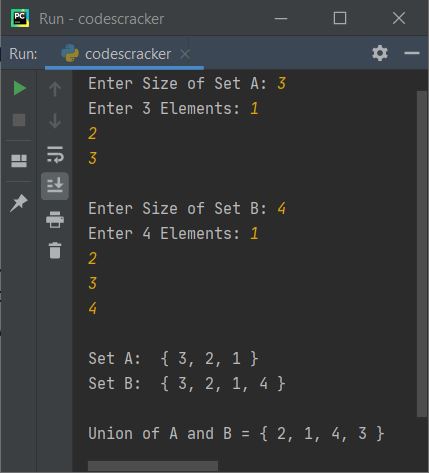Select the codescracker run tab
The width and height of the screenshot is (429, 473).
pos(124,54)
